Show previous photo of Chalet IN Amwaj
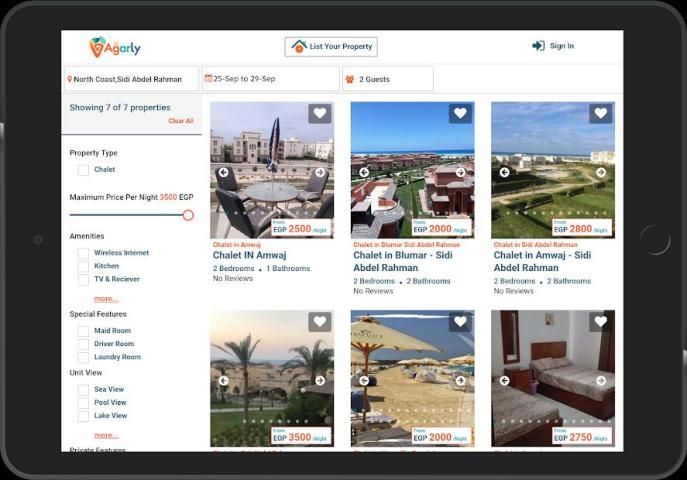The image size is (687, 480). pos(224,173)
